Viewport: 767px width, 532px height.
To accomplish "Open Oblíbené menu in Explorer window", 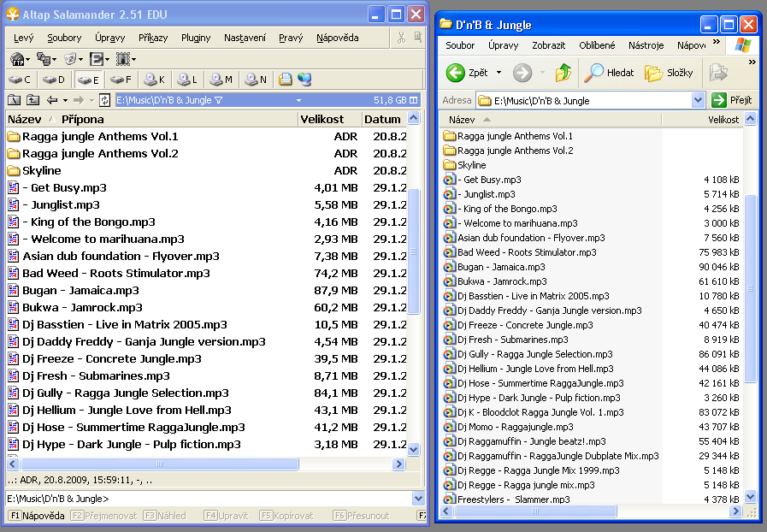I will pyautogui.click(x=597, y=45).
